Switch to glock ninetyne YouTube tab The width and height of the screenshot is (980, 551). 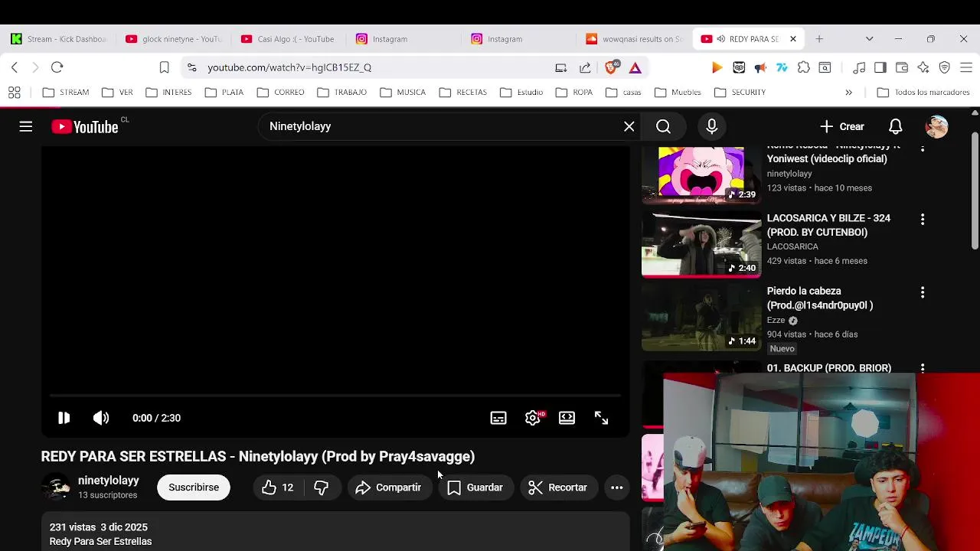point(174,39)
